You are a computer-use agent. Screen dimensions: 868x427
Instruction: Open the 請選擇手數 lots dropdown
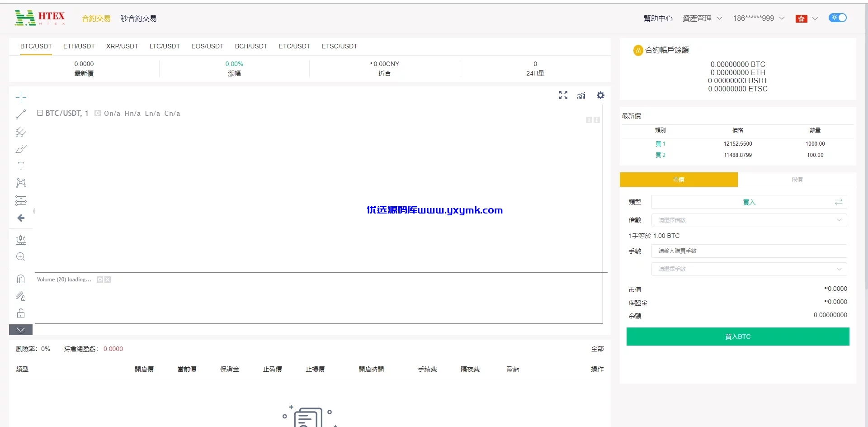click(749, 269)
